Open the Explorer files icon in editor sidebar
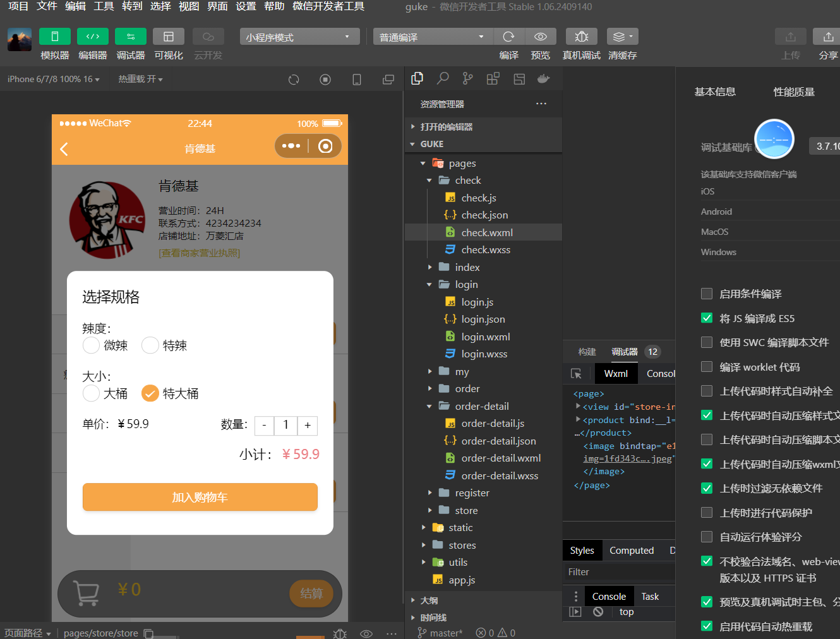This screenshot has width=840, height=639. point(417,78)
